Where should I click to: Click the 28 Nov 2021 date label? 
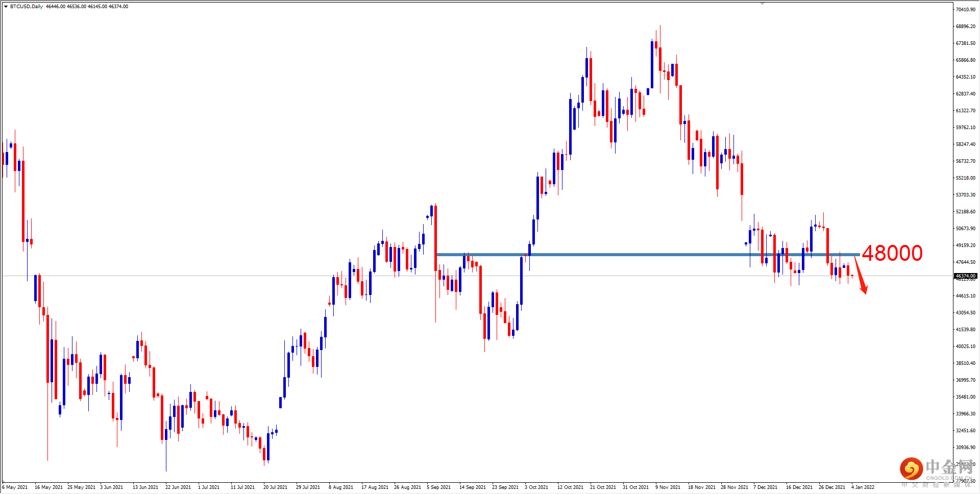click(734, 487)
